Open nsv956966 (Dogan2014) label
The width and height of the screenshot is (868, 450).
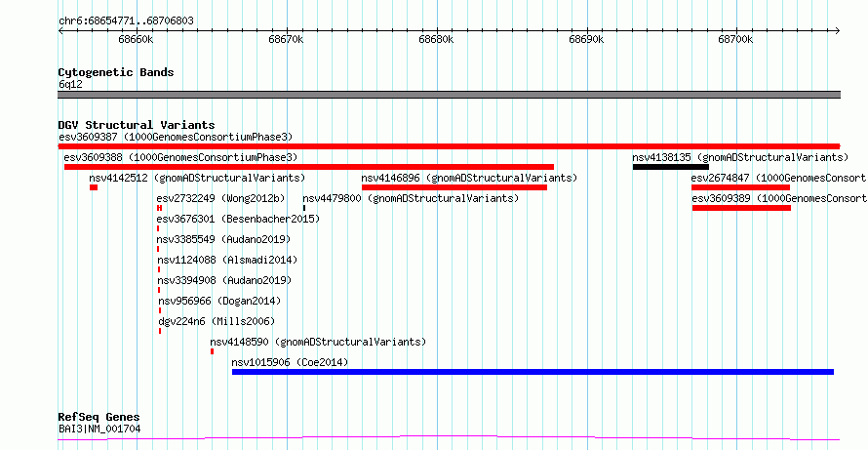(x=219, y=301)
